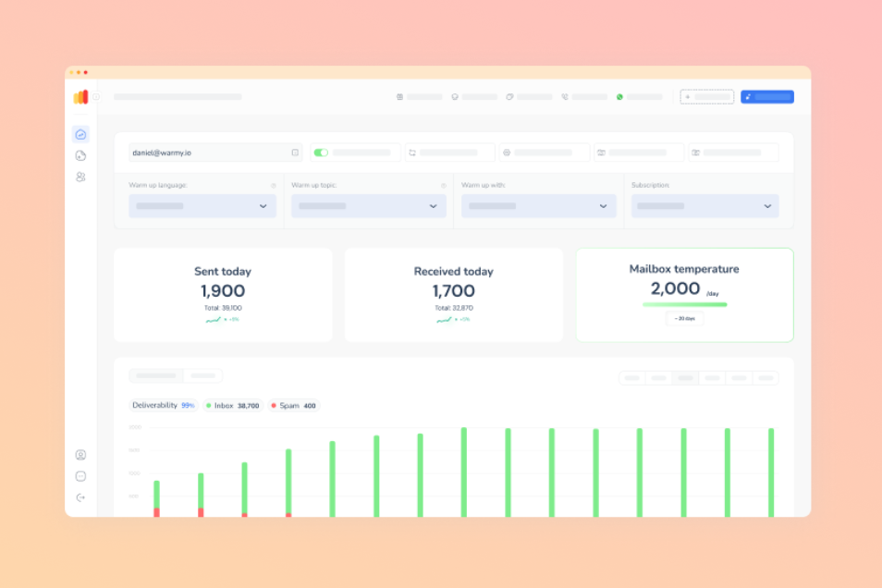
Task: Click info icon beside Warm up topic
Action: click(443, 185)
